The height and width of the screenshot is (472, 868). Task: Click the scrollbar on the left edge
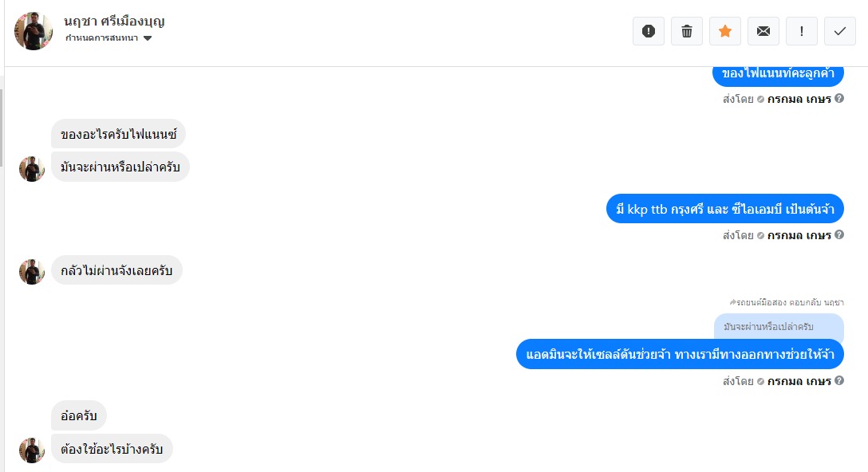pyautogui.click(x=2, y=128)
